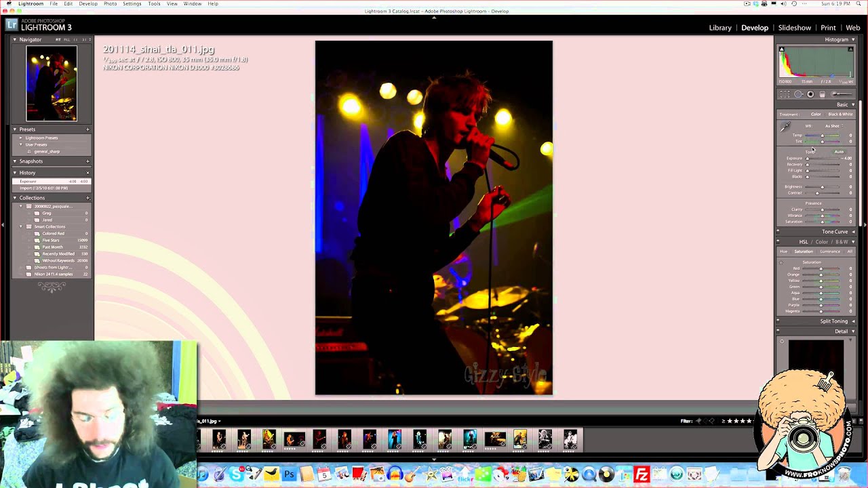Toggle the Tone Curve panel switch

click(778, 232)
